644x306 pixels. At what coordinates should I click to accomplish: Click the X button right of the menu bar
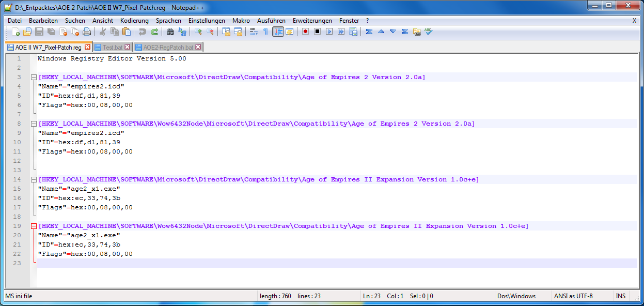click(x=634, y=21)
